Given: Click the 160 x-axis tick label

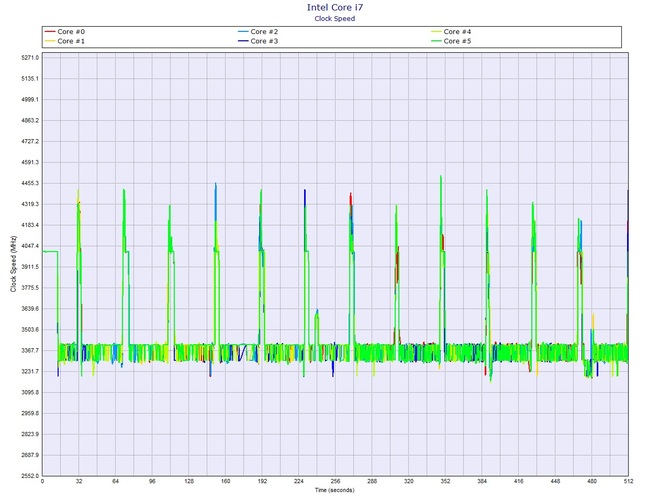Looking at the screenshot, I should 226,481.
